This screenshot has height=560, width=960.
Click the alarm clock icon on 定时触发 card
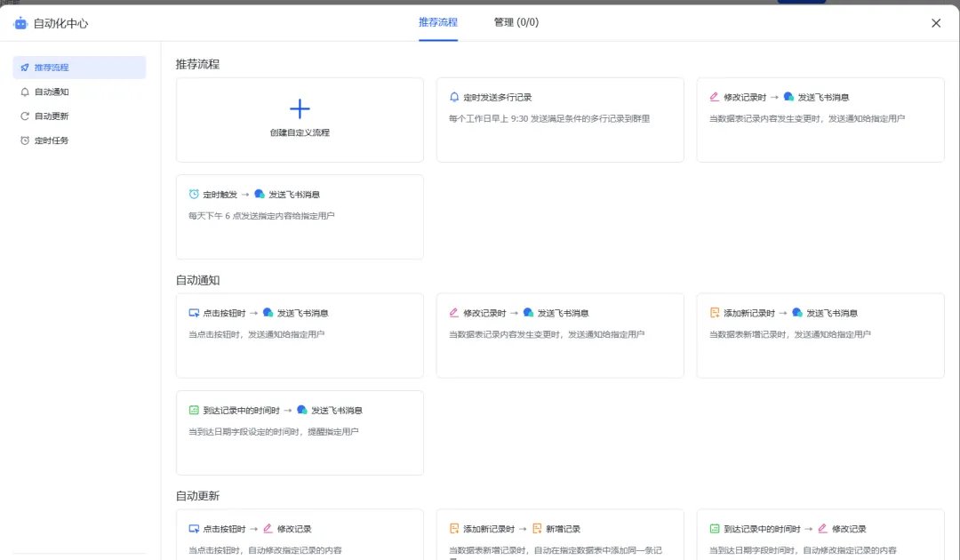[x=194, y=194]
